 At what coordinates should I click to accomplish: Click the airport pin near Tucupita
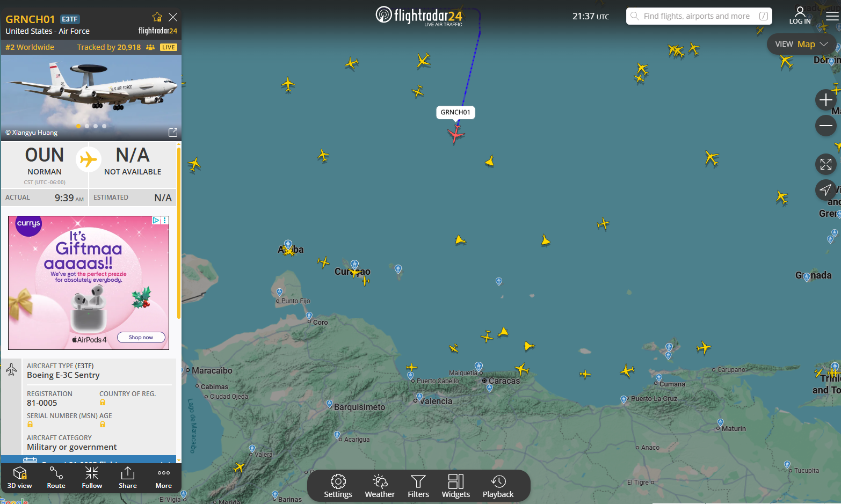[787, 465]
